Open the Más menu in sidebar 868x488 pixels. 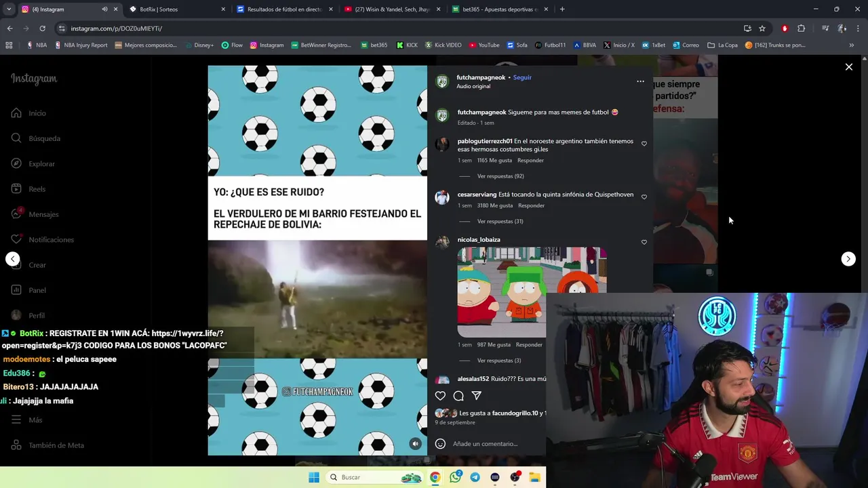[x=27, y=420]
